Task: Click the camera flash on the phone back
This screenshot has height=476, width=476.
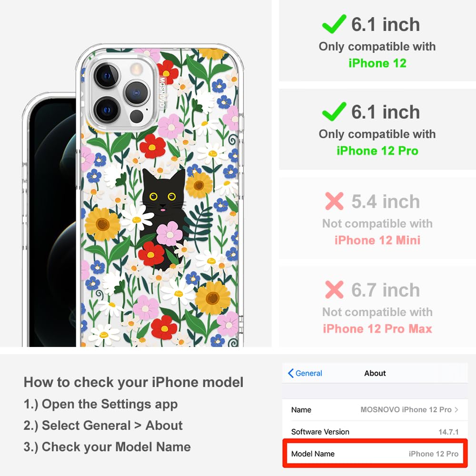Action: pos(137,69)
